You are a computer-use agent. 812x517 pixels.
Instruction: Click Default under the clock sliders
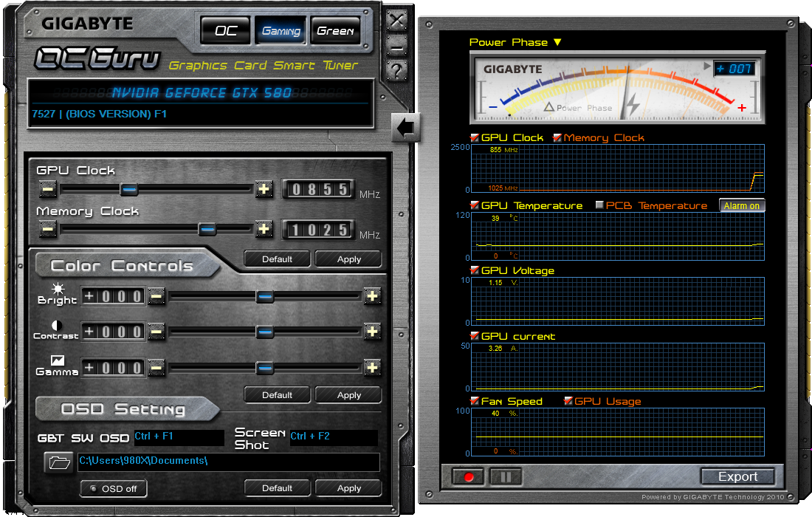click(x=277, y=259)
